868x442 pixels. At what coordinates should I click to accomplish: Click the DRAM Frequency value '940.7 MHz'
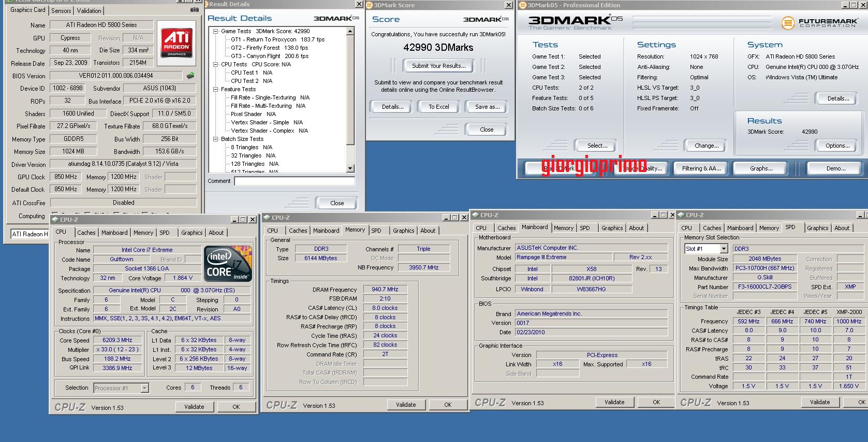tap(385, 290)
